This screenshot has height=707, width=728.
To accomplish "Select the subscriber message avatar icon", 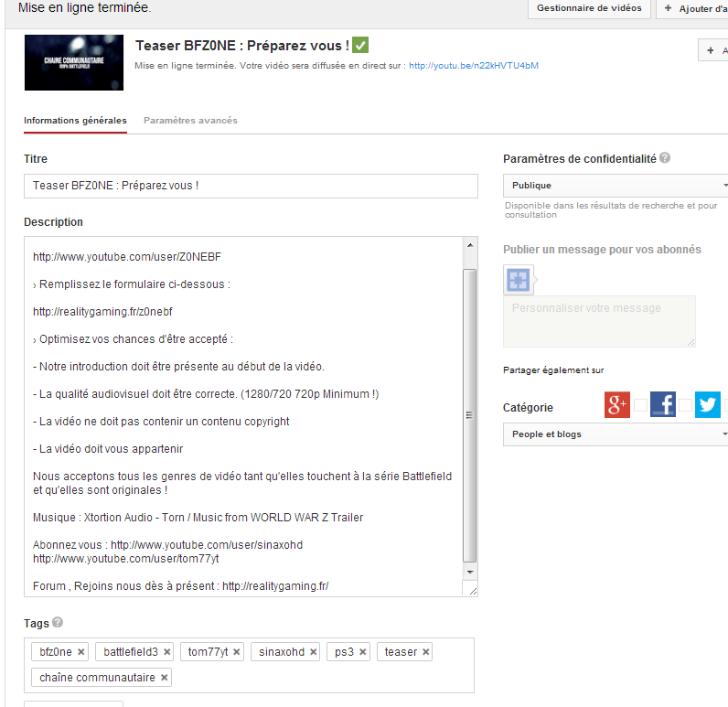I will pos(519,280).
